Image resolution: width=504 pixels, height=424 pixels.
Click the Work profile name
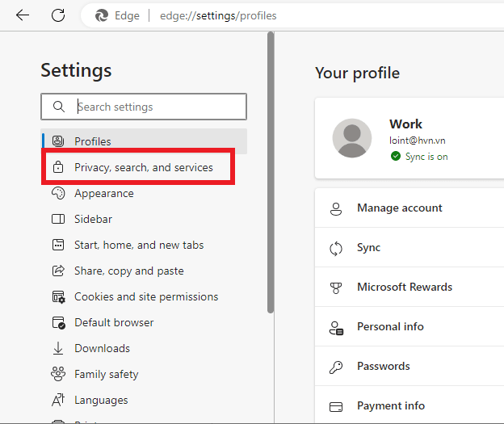pos(405,124)
